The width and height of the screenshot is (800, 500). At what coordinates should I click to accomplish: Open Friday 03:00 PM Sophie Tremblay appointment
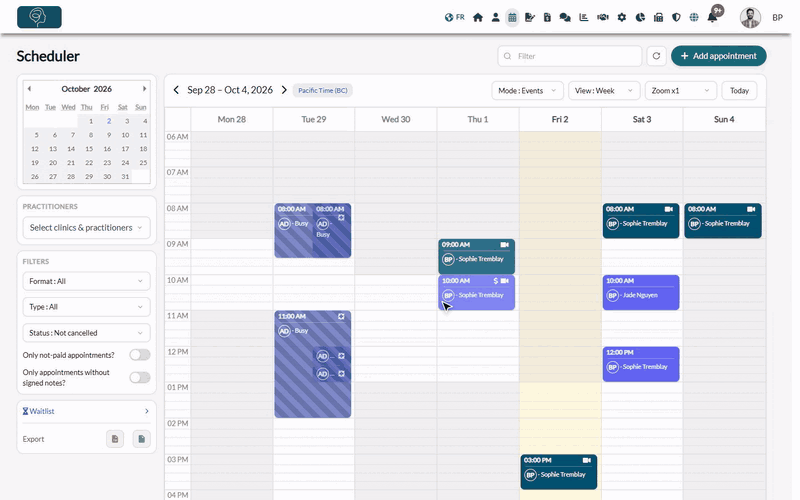[559, 472]
